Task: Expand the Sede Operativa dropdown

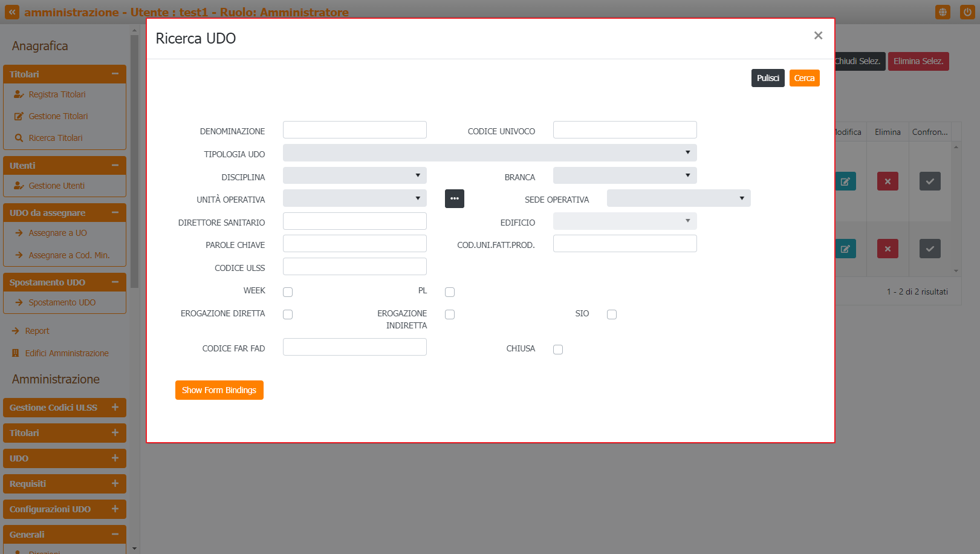Action: point(678,198)
